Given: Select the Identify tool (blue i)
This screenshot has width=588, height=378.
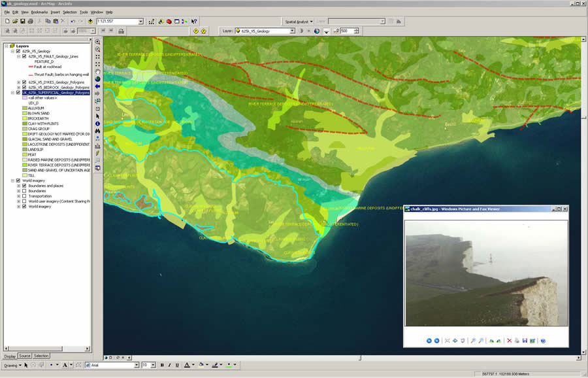Looking at the screenshot, I should 97,124.
